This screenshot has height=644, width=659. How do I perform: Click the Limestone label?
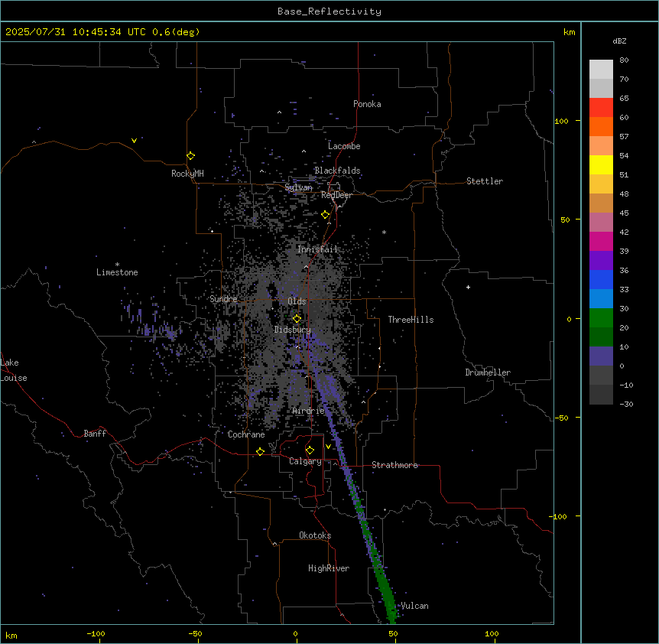[x=117, y=272]
